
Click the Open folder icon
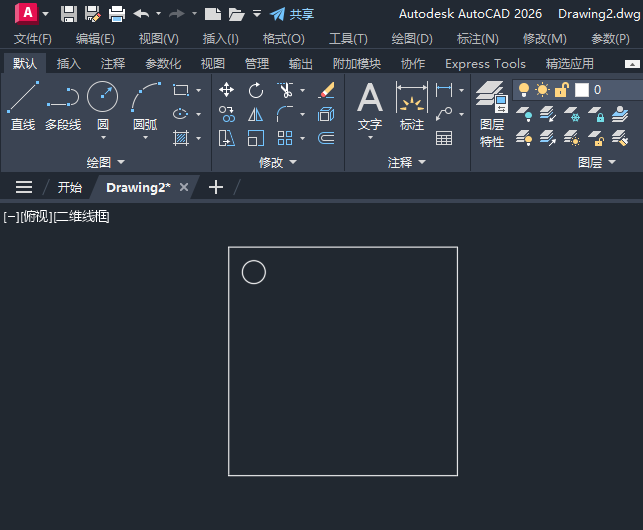tap(236, 14)
